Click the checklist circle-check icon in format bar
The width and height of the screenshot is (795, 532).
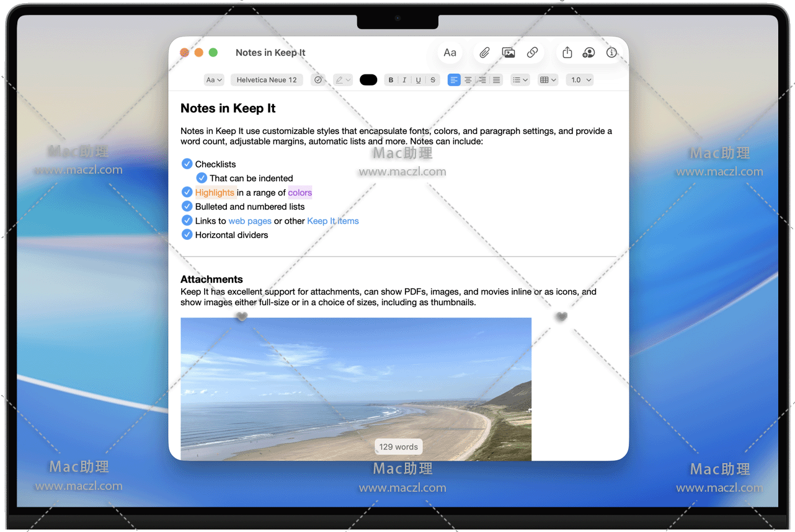coord(318,80)
